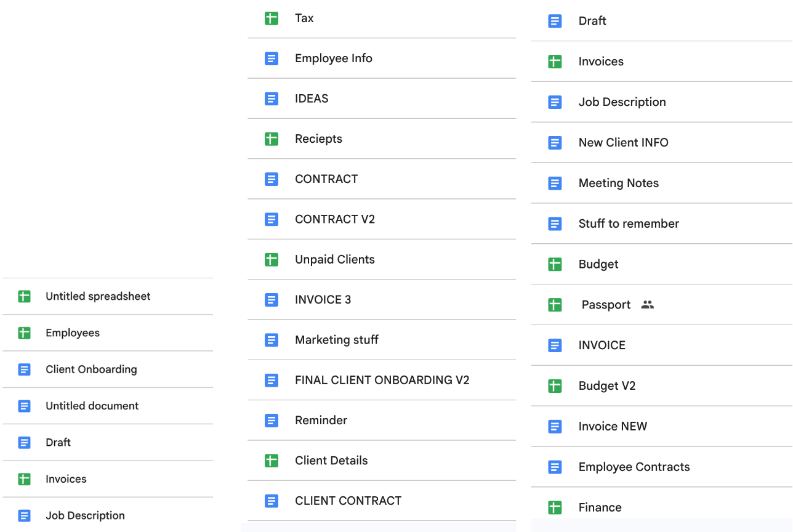Click the Passport file name
793x532 pixels.
[x=606, y=305]
